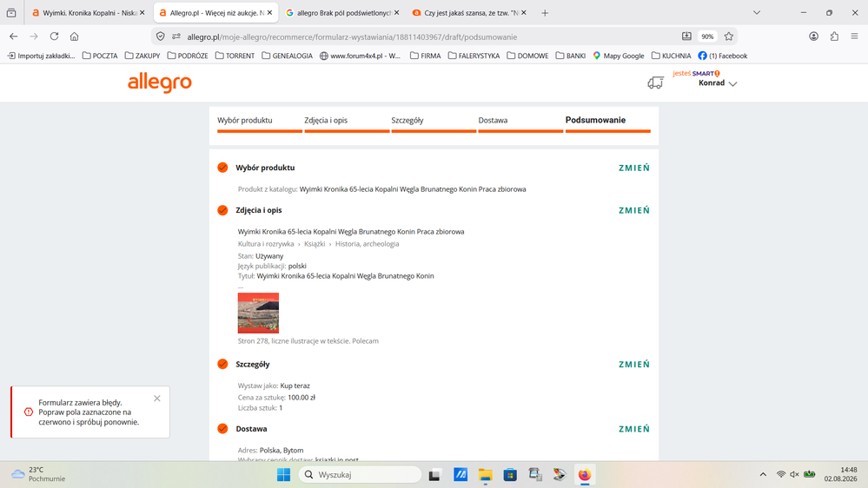Open site permissions icon in address bar
This screenshot has height=488, width=868.
pyautogui.click(x=176, y=36)
